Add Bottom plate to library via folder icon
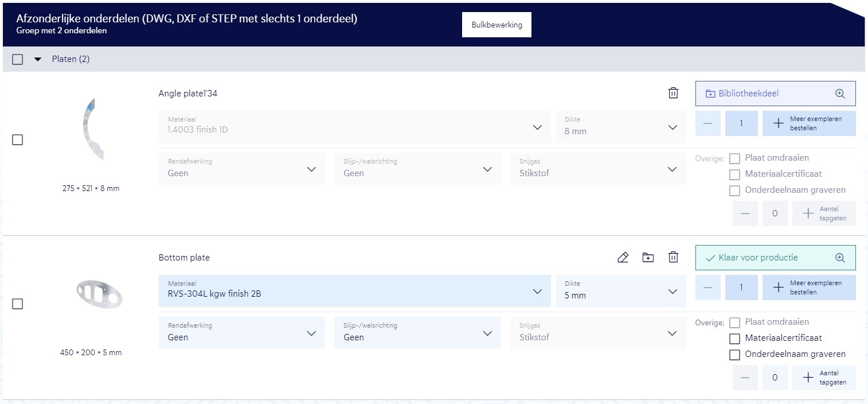 (648, 258)
